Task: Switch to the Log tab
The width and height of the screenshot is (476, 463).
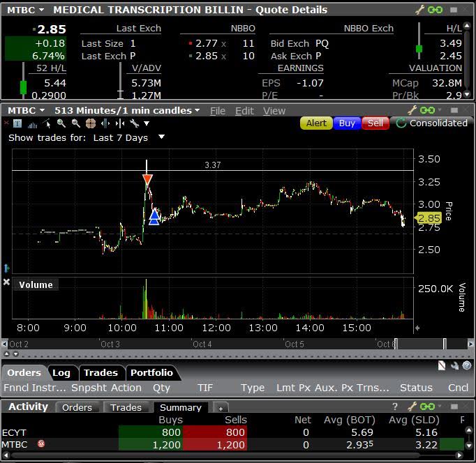Action: coord(61,372)
